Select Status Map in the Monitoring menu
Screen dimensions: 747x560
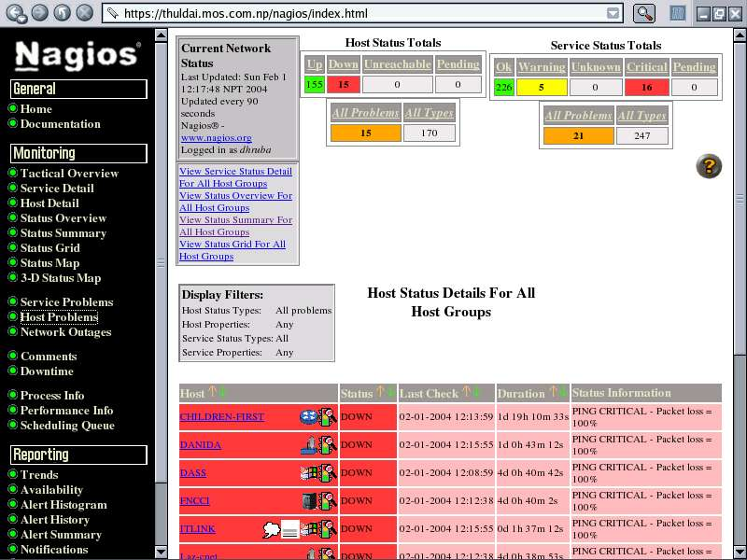(49, 263)
